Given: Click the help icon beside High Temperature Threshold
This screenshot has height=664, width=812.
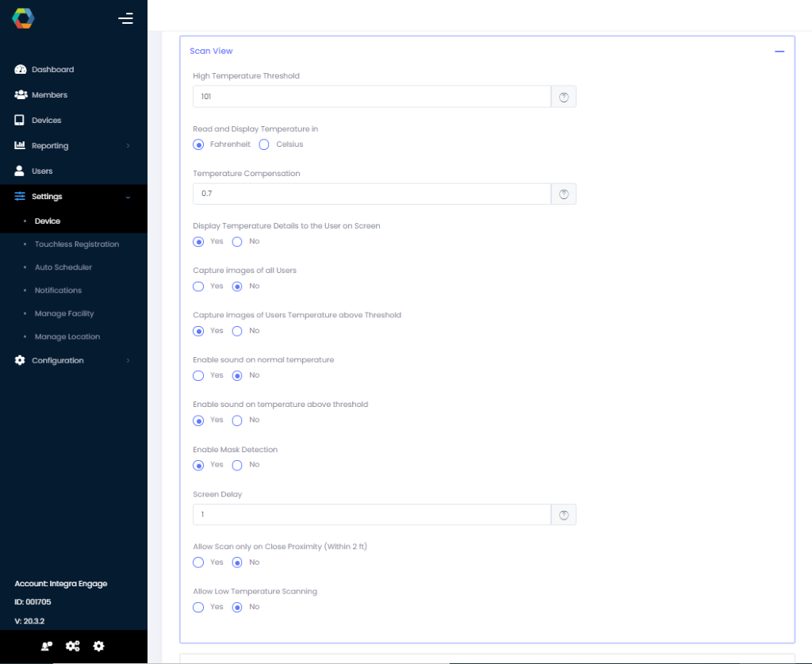Looking at the screenshot, I should [x=563, y=96].
